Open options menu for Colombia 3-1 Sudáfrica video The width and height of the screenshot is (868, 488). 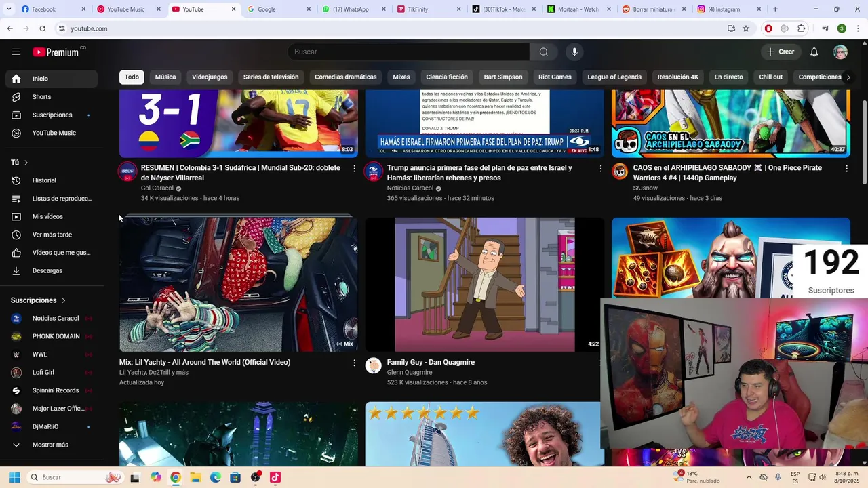(x=354, y=168)
